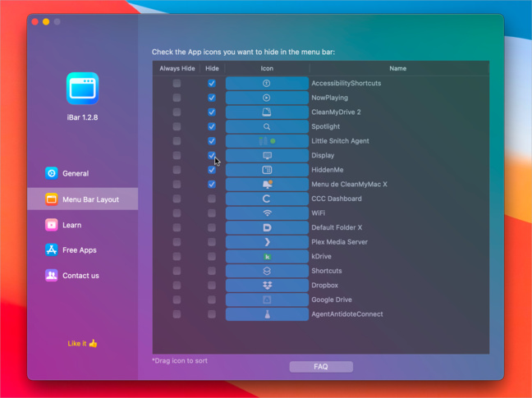Click the Free Apps App Store icon
This screenshot has height=398, width=532.
point(52,249)
